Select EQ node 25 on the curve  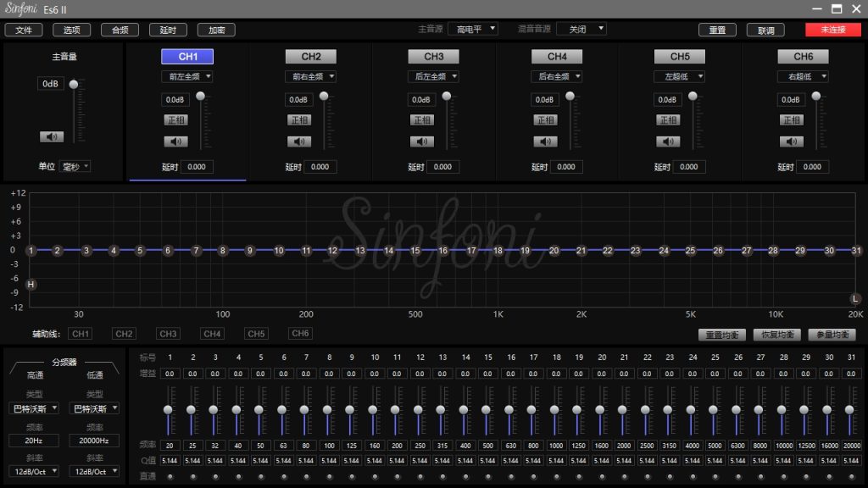click(690, 251)
